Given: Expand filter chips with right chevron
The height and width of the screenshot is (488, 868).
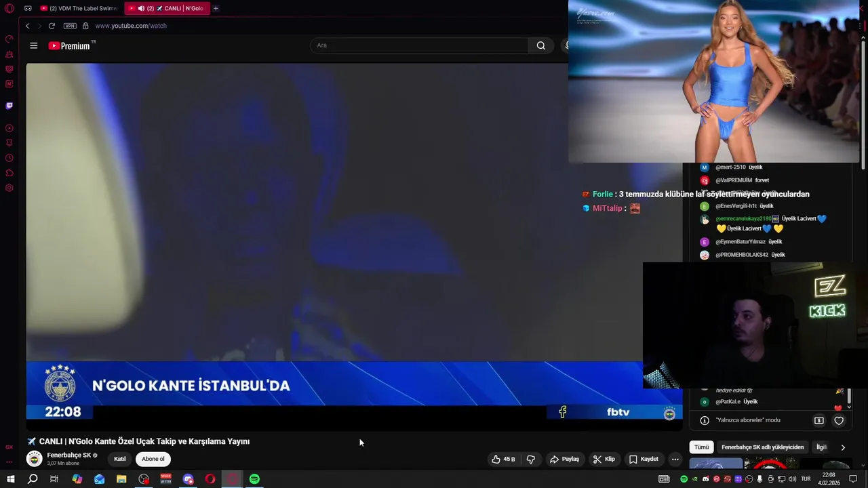Looking at the screenshot, I should [x=843, y=447].
